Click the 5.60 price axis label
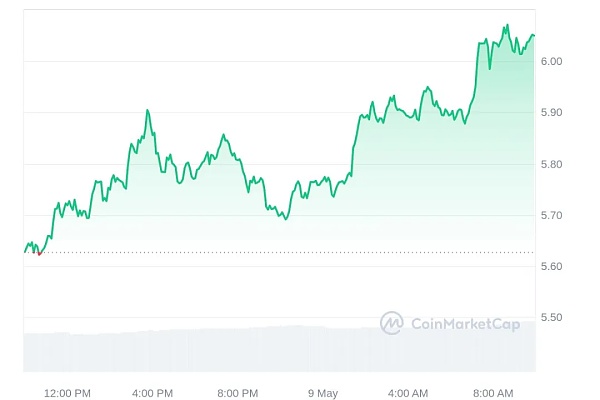The image size is (600, 400). (551, 266)
